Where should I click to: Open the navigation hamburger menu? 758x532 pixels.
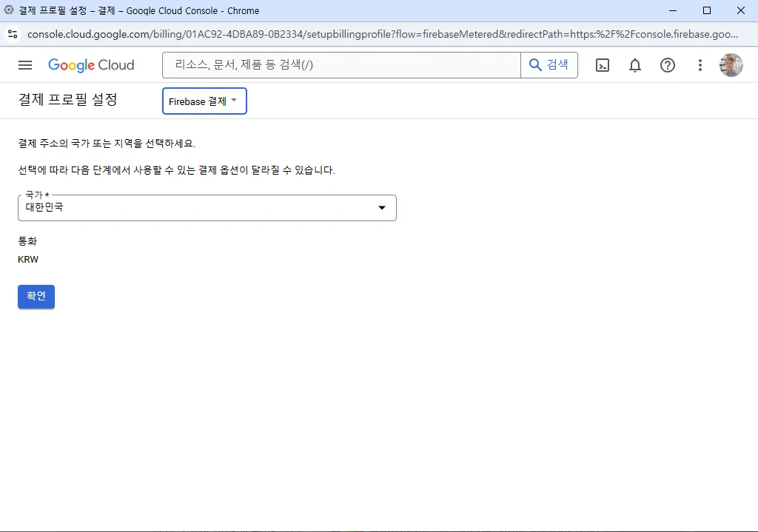pos(25,65)
